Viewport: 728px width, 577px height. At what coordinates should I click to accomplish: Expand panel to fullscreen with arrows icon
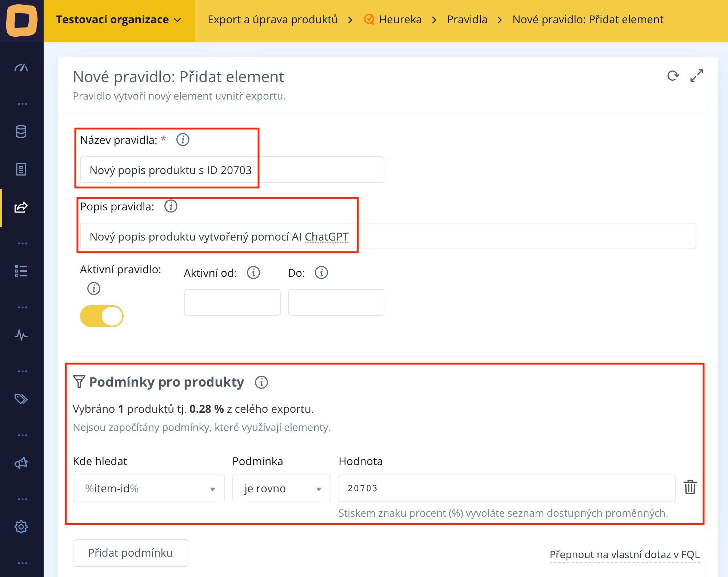pyautogui.click(x=696, y=76)
